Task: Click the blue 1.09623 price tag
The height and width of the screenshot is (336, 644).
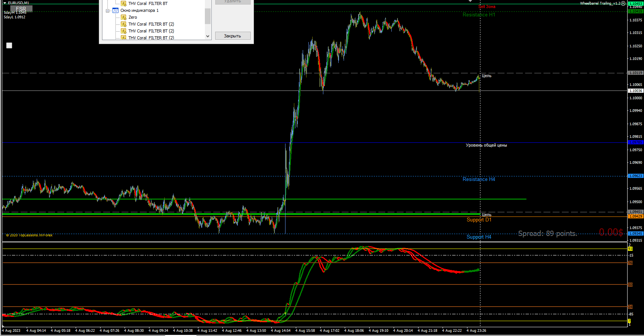Action: (636, 176)
